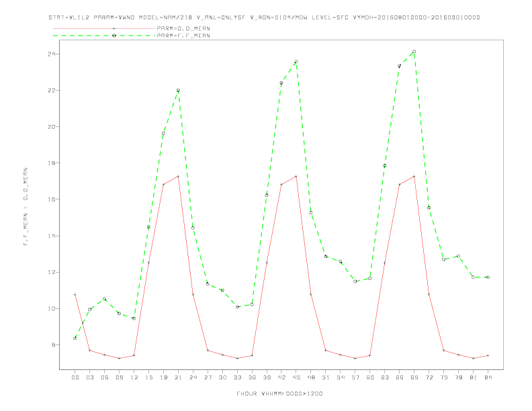Click y-axis tick label '24'
Viewport: 532px width, 411px height.
click(52, 54)
